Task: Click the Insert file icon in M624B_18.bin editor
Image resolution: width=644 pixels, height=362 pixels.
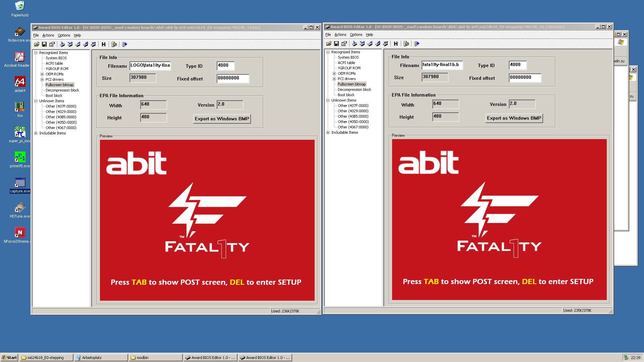Action: click(x=62, y=44)
